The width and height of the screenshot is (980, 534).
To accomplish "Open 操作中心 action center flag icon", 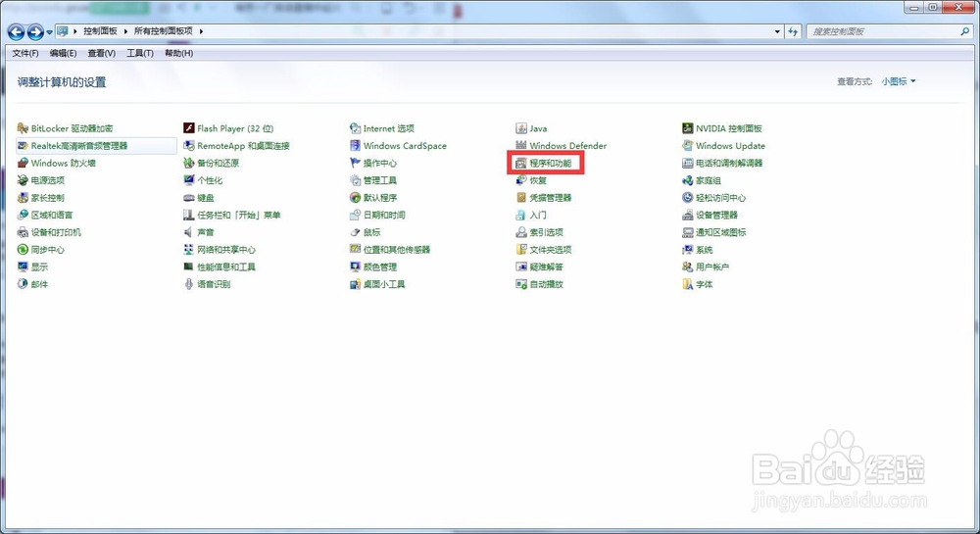I will coord(355,163).
